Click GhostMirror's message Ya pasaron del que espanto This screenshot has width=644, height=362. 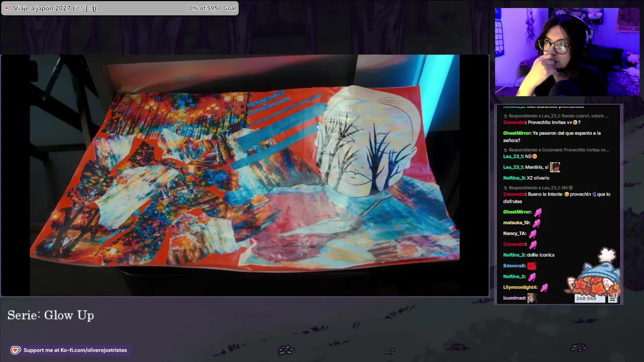552,137
